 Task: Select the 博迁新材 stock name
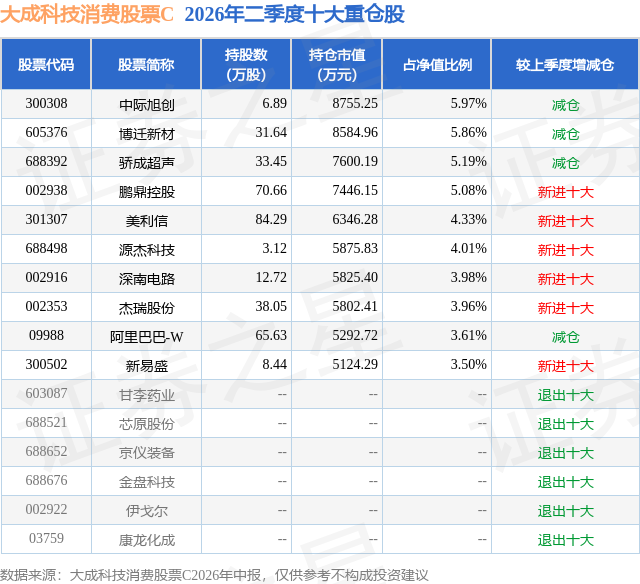(x=147, y=134)
